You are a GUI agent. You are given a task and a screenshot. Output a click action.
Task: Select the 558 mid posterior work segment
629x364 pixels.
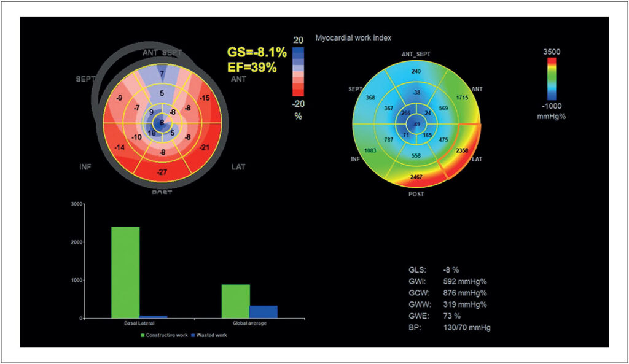click(416, 155)
